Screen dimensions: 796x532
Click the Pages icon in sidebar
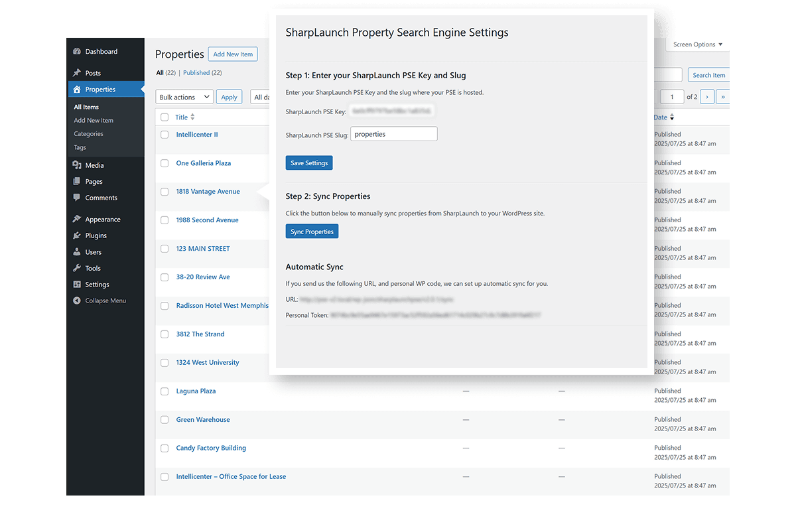[x=77, y=182]
